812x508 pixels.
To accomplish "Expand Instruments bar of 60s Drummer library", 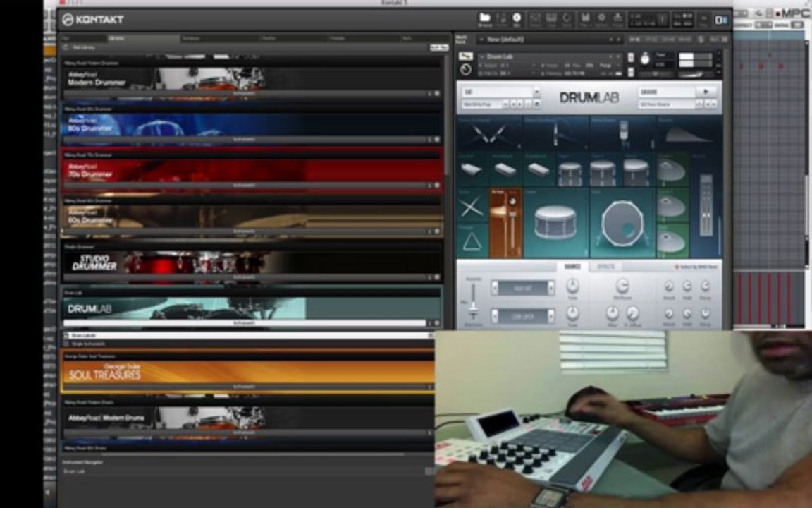I will [244, 231].
